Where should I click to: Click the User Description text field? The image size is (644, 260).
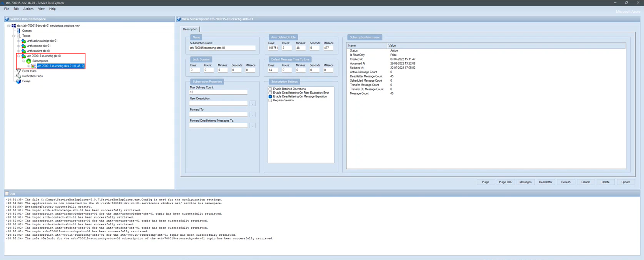tap(218, 103)
